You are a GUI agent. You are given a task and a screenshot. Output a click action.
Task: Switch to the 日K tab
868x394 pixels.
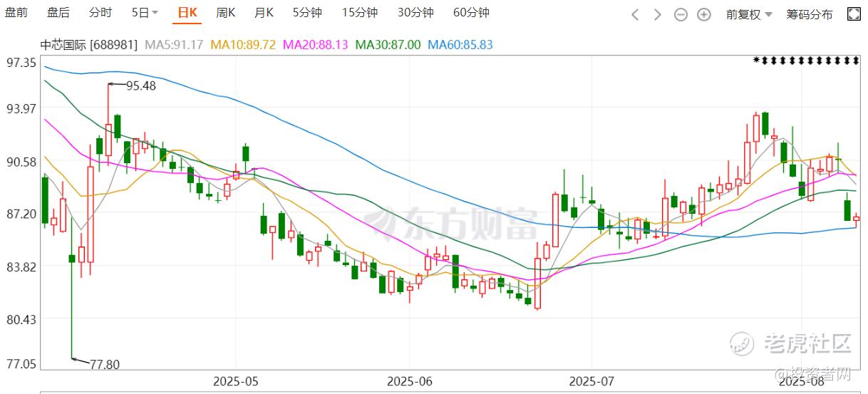click(x=187, y=13)
